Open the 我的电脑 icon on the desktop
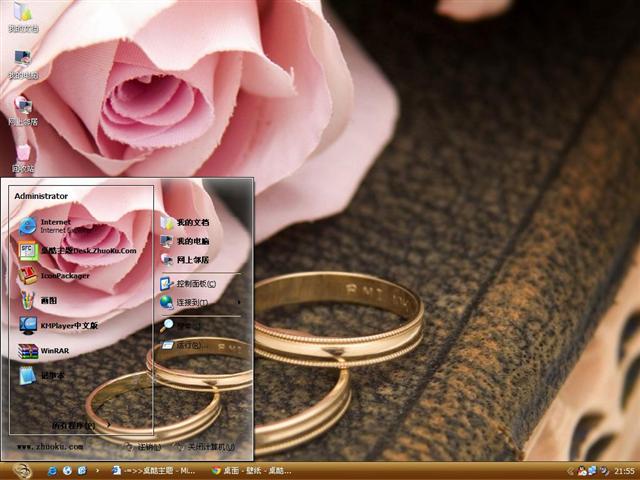 pos(23,64)
